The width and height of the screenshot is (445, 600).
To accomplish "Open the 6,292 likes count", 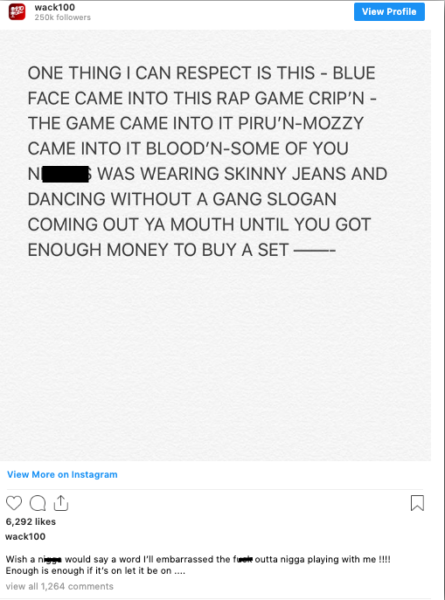I will point(31,522).
